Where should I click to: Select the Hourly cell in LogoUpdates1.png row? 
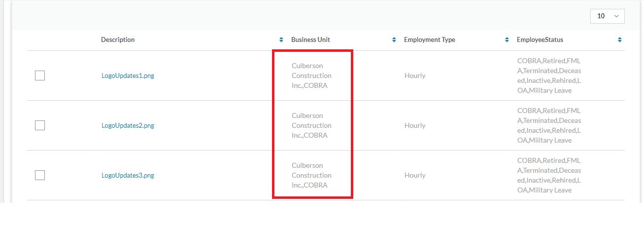(415, 76)
